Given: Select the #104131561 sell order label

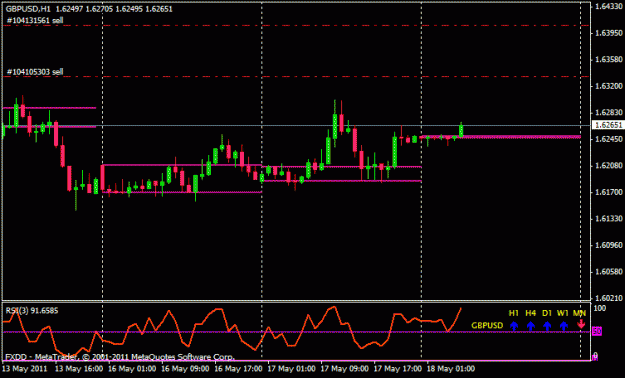Looking at the screenshot, I should 35,20.
